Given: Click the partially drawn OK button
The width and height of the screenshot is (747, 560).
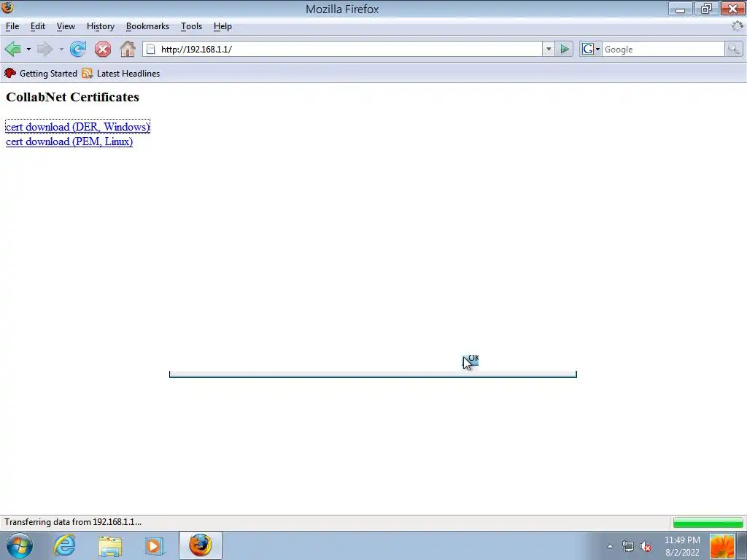Looking at the screenshot, I should [471, 361].
